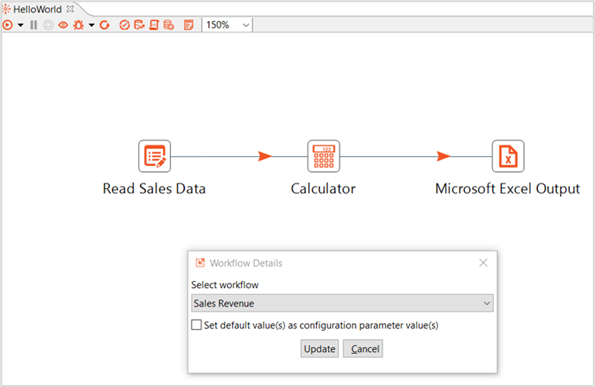The height and width of the screenshot is (387, 595).
Task: Click the Workflow Details dialog title icon
Action: point(200,263)
